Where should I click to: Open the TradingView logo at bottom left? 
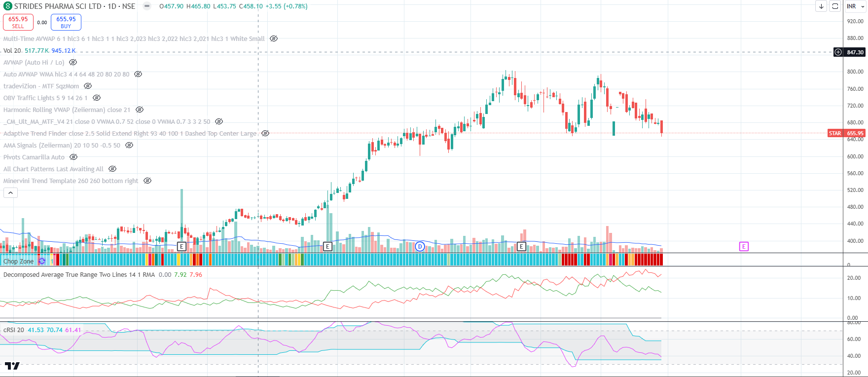click(x=12, y=366)
